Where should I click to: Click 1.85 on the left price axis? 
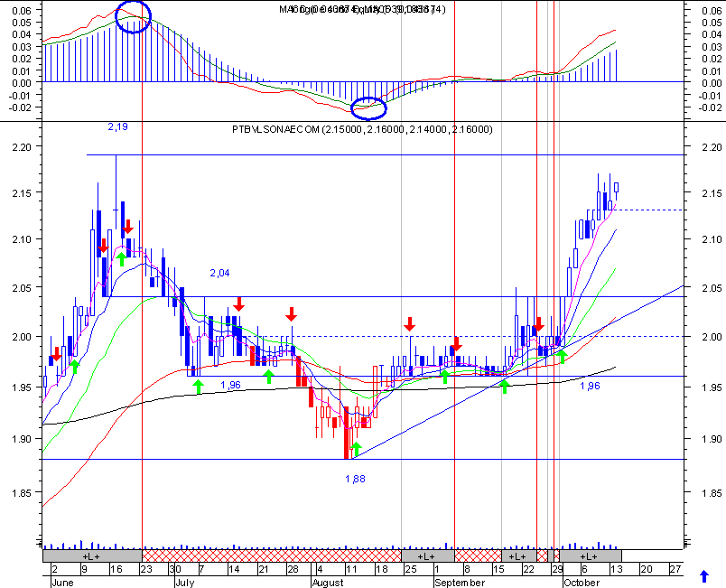(x=22, y=492)
